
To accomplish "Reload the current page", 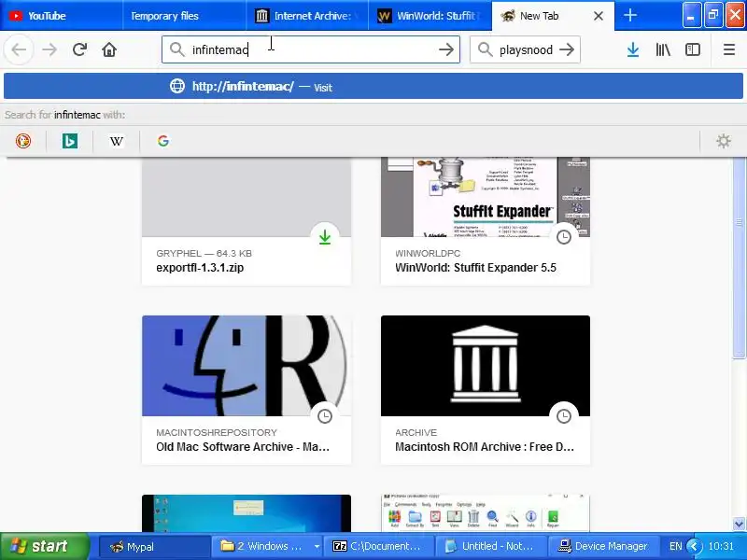I will click(79, 49).
